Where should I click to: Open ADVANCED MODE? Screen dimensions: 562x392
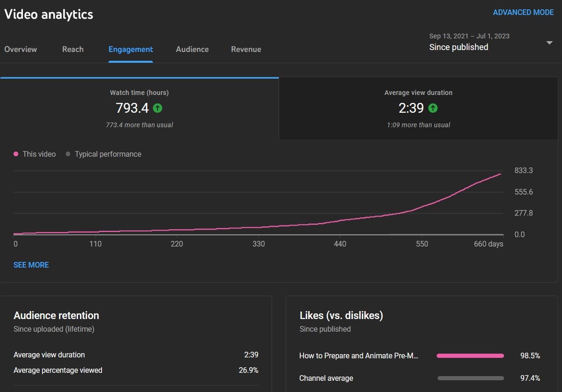click(x=523, y=12)
